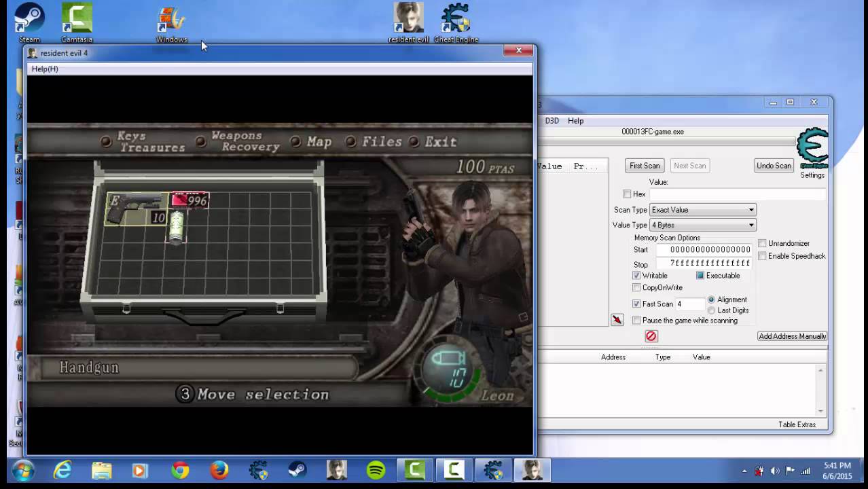The height and width of the screenshot is (489, 868).
Task: Open the Map tab in game menu
Action: [312, 141]
